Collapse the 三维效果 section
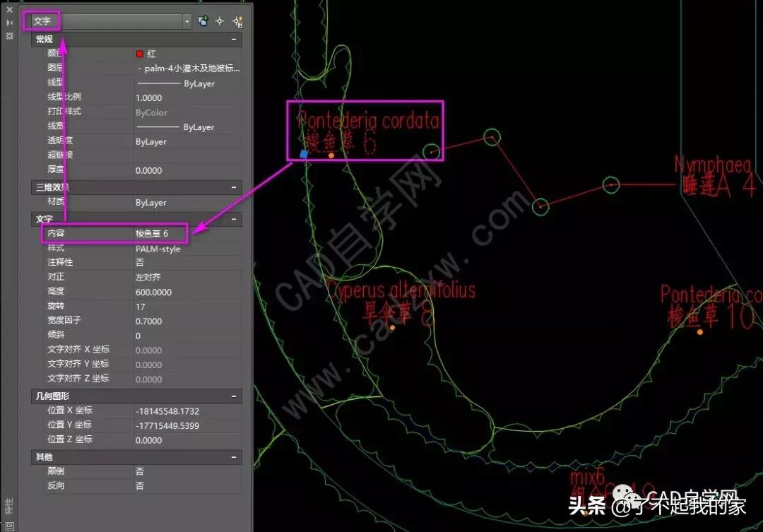The image size is (763, 532). tap(235, 187)
